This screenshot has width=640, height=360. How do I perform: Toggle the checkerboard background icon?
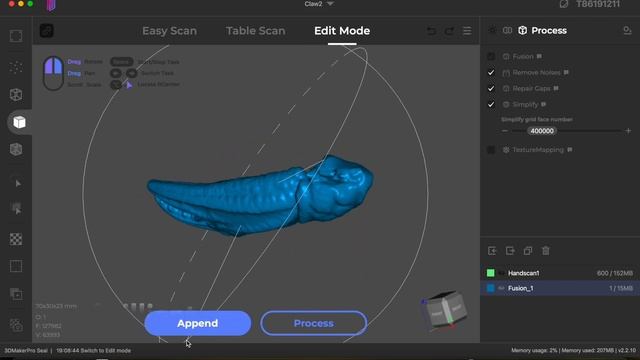[16, 239]
